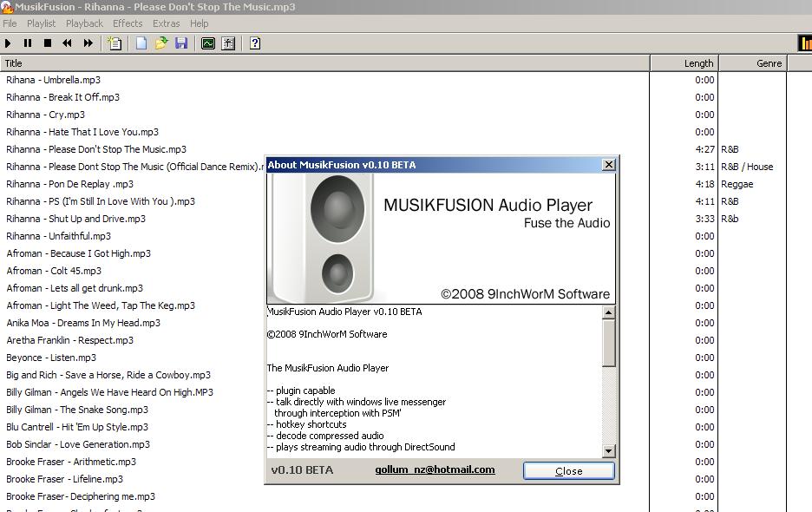Select track 'Brooke Fraser - Lifeline.mp3'
Screen dimensions: 812x512
(x=65, y=479)
